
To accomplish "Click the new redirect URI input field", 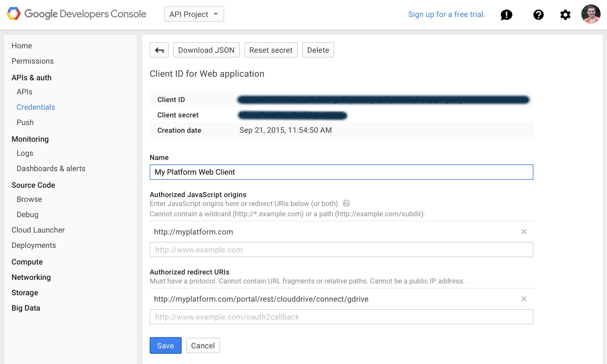I will tap(342, 317).
